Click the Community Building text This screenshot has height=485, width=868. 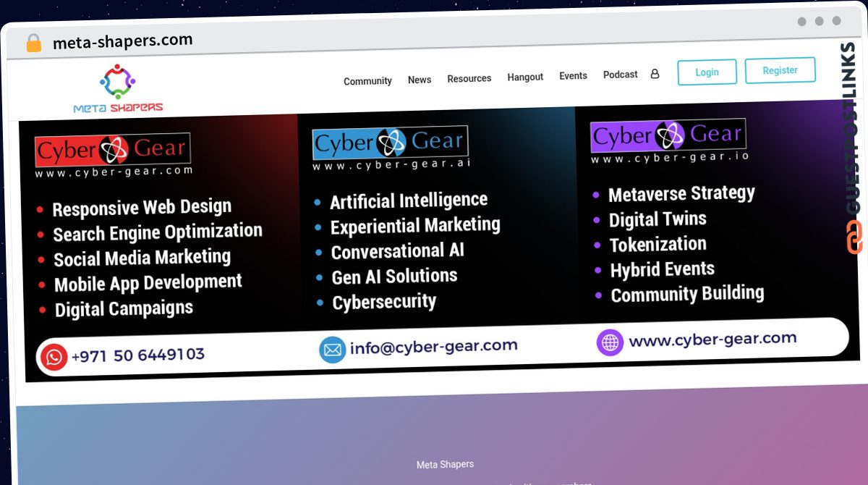(x=688, y=294)
